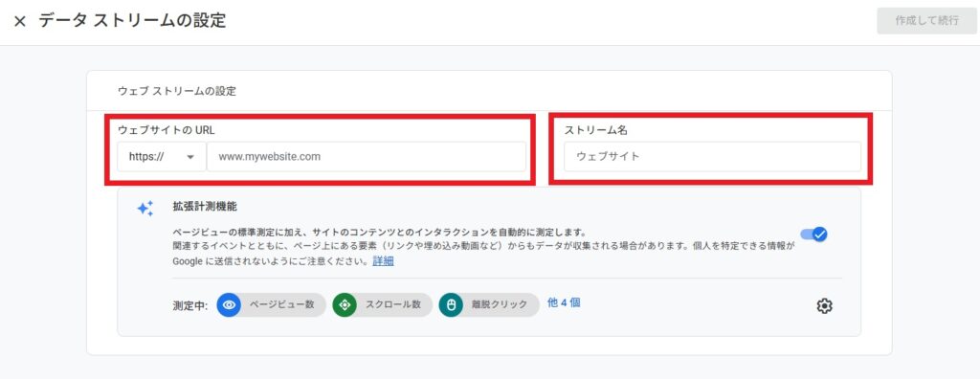Open the 他 4 個 link
This screenshot has width=980, height=379.
564,302
